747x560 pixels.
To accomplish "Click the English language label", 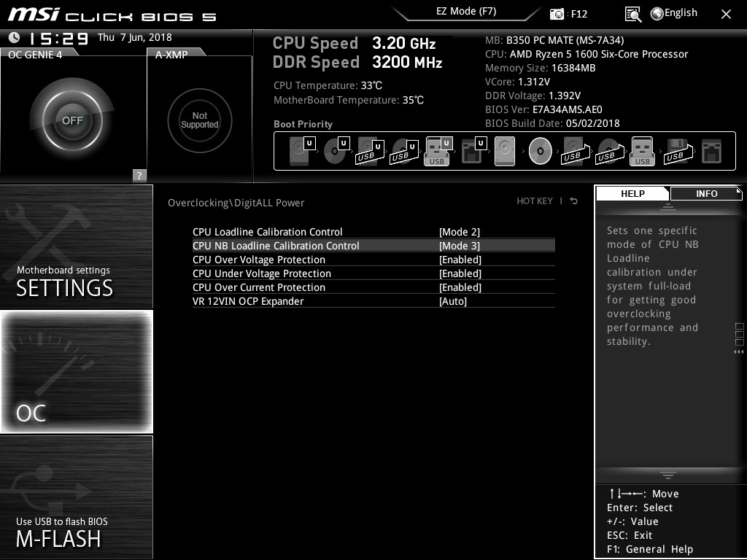I will tap(681, 13).
